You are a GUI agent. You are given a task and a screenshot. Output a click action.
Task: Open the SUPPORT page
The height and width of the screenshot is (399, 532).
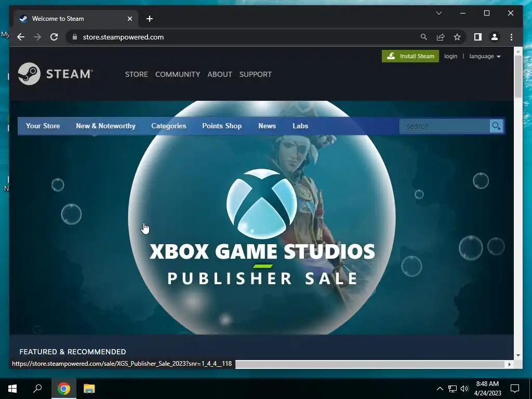tap(256, 74)
